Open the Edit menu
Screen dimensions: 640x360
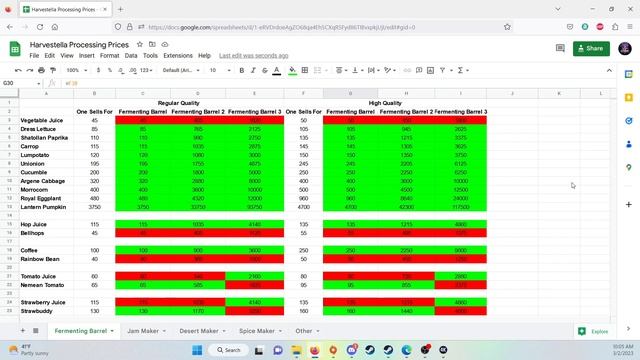click(x=49, y=56)
